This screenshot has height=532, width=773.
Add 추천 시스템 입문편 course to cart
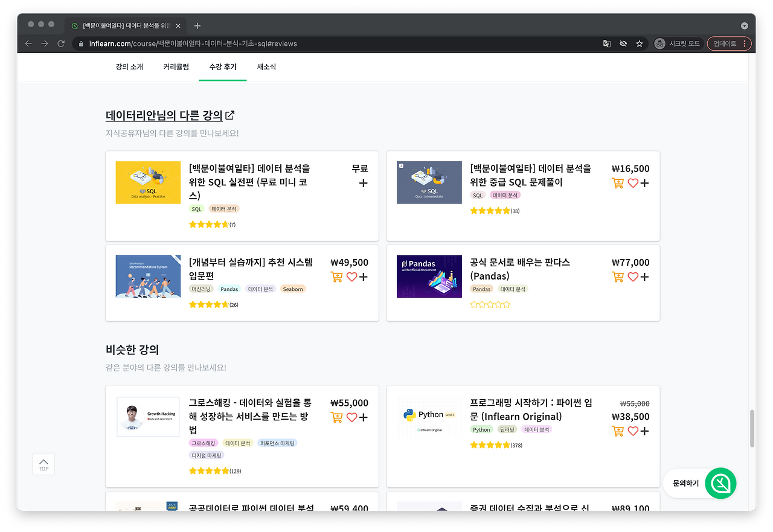337,277
